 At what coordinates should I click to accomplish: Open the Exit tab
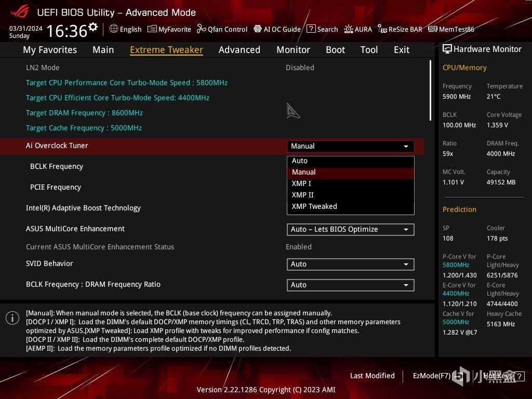402,50
